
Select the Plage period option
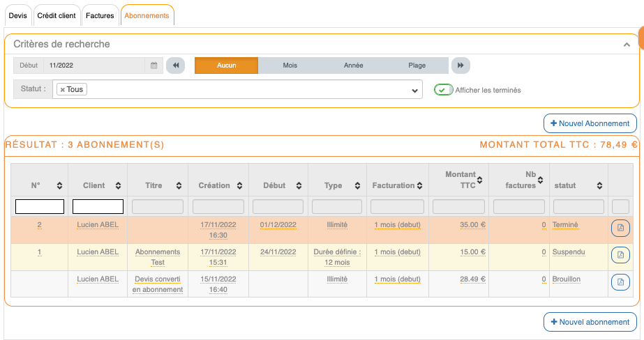[417, 65]
